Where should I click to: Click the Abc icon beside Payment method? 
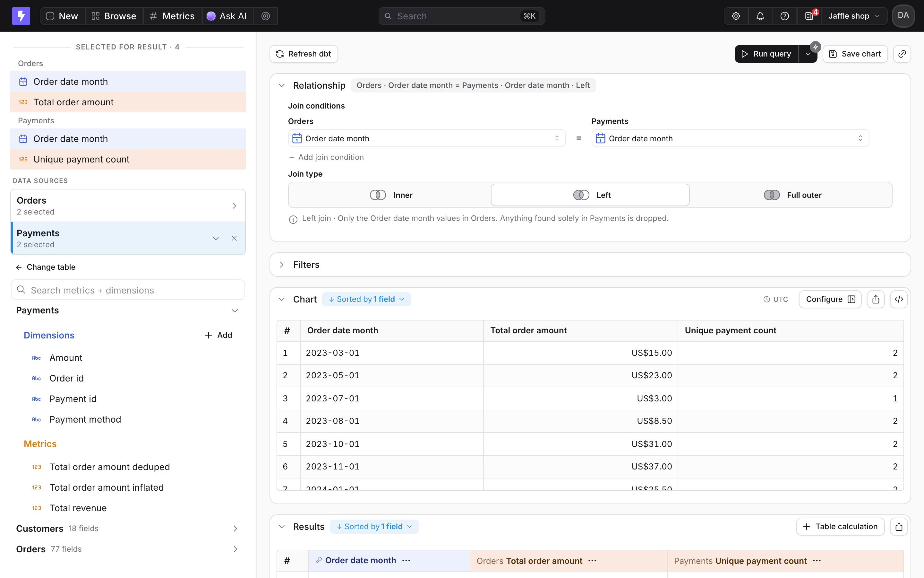[x=36, y=419]
